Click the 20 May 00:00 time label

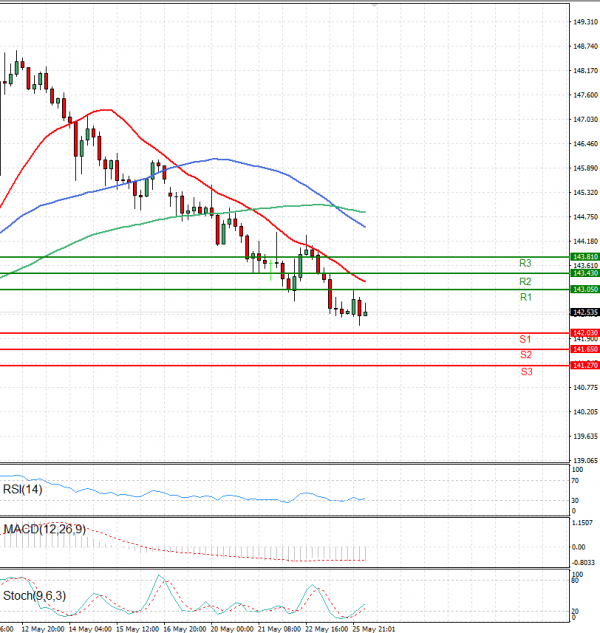[233, 629]
